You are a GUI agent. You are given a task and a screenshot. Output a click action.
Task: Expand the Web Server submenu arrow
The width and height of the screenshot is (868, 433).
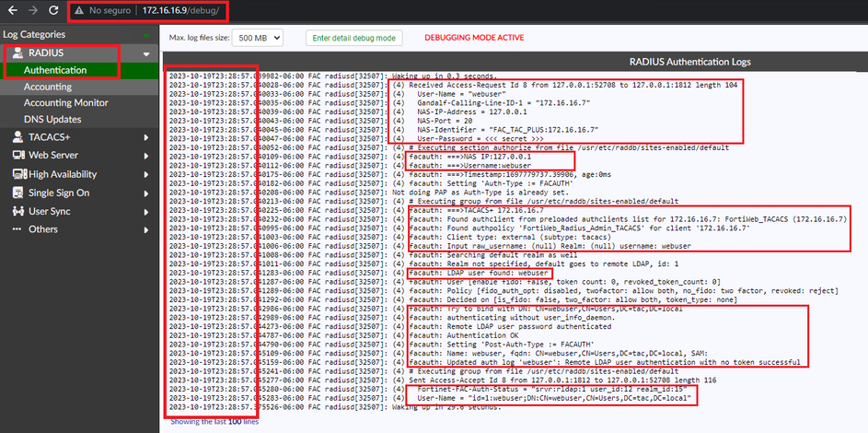[x=146, y=156]
